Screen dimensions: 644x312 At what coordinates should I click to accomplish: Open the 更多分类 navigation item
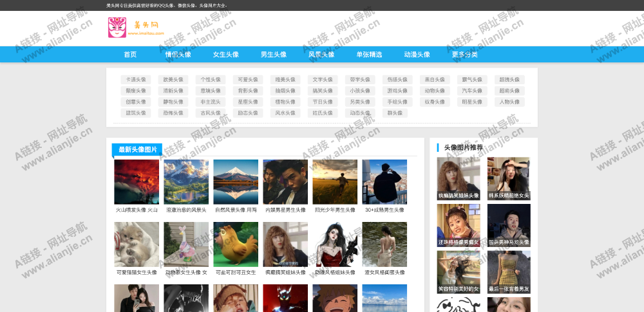coord(464,55)
